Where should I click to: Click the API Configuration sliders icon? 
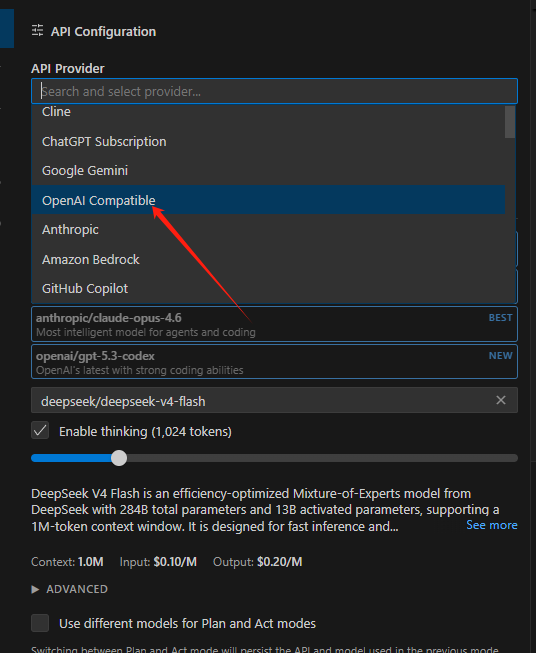[x=37, y=30]
